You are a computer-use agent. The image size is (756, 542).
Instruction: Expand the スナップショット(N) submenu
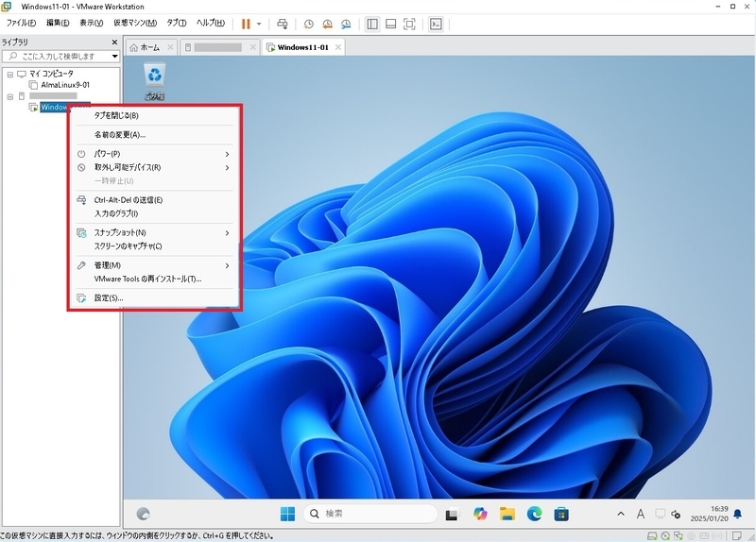[154, 232]
